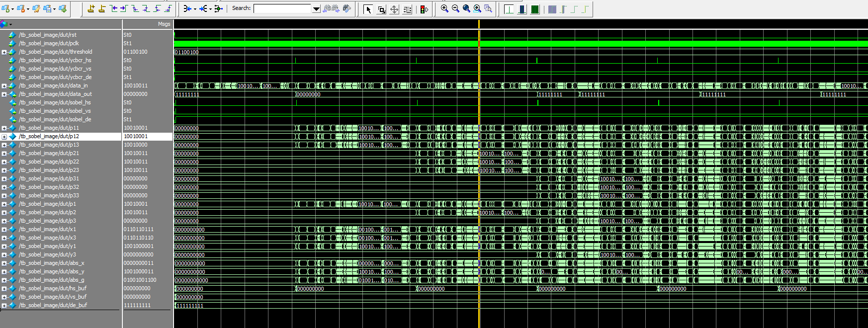Click the Save format icon
Screen dimensions: 868x328
[x=48, y=8]
